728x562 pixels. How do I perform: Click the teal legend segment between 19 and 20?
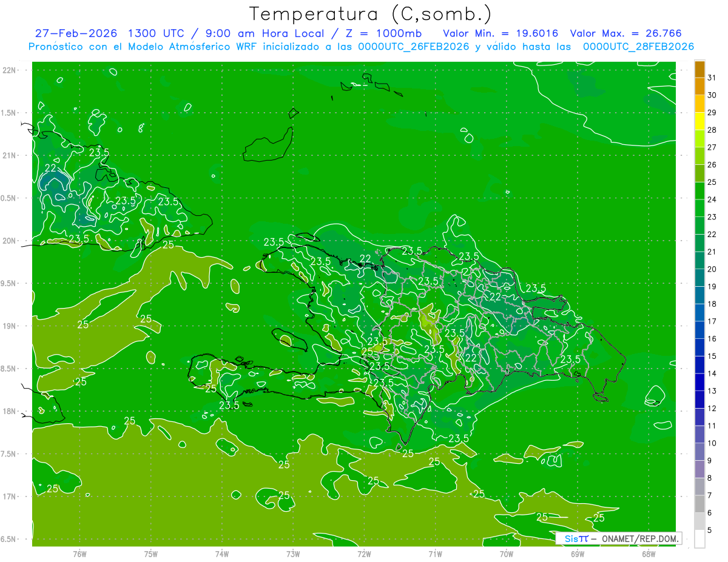[x=699, y=278]
